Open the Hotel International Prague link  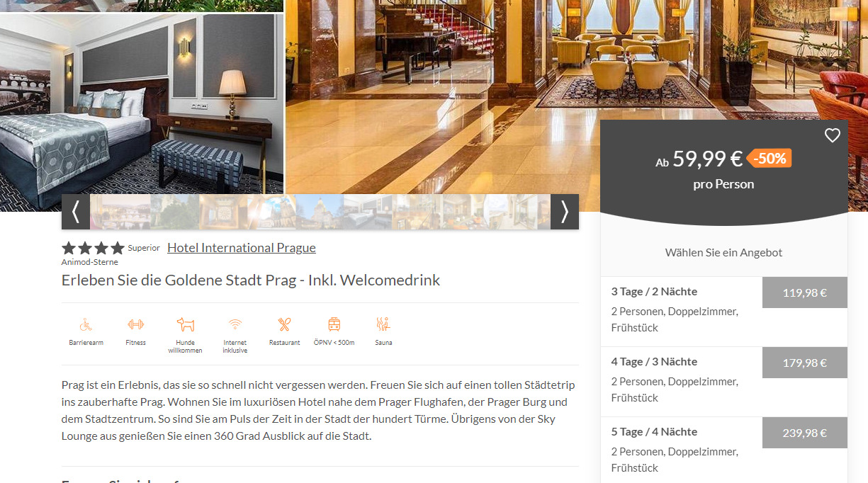pyautogui.click(x=242, y=248)
